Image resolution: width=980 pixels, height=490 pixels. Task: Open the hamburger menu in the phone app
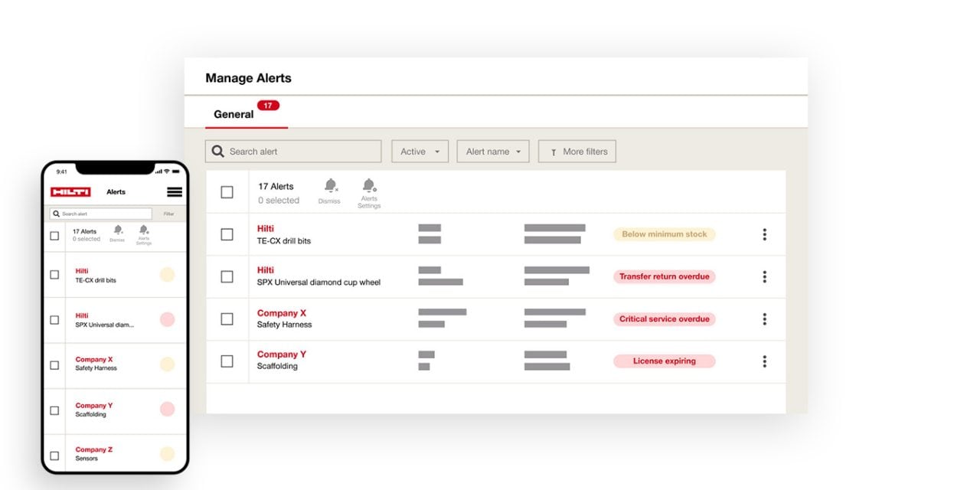(x=175, y=192)
